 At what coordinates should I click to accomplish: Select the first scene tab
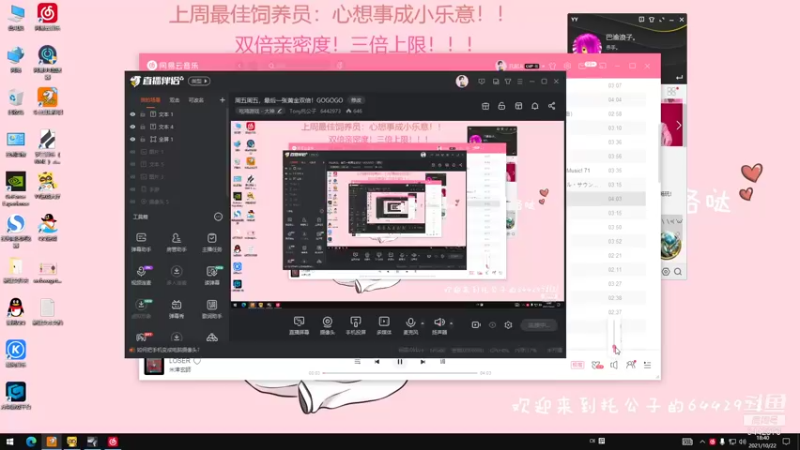click(150, 101)
